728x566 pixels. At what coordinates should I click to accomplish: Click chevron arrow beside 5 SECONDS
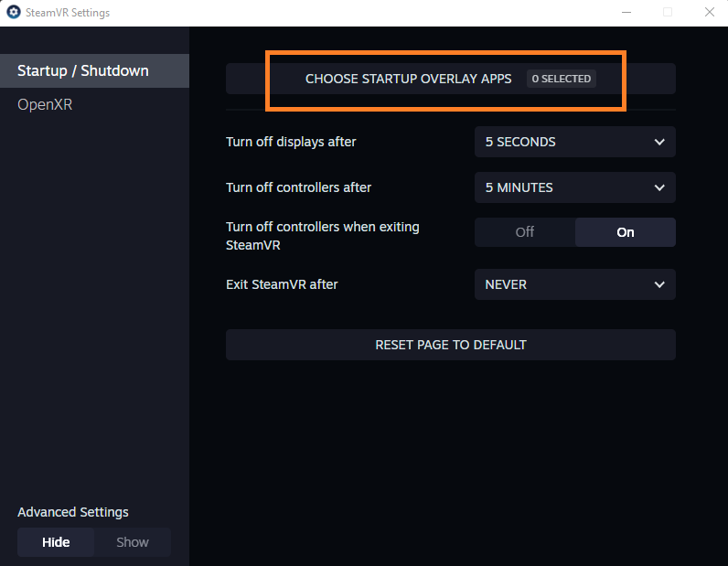pos(659,142)
